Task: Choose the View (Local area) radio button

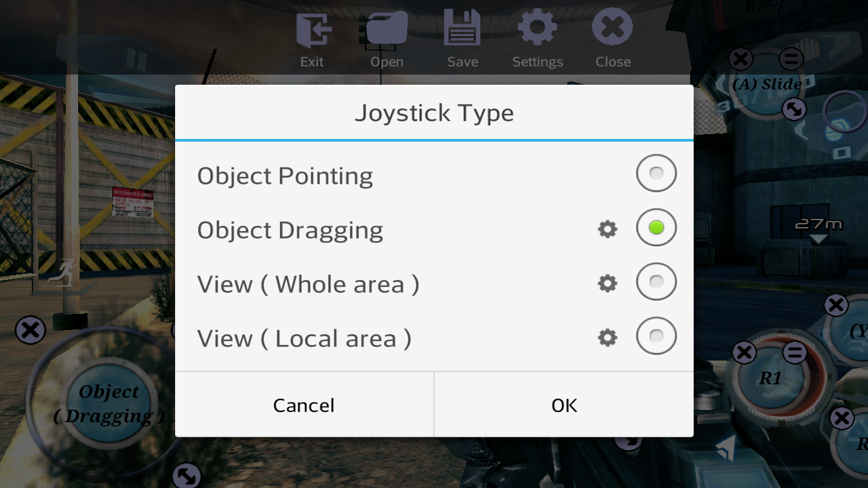Action: point(656,335)
